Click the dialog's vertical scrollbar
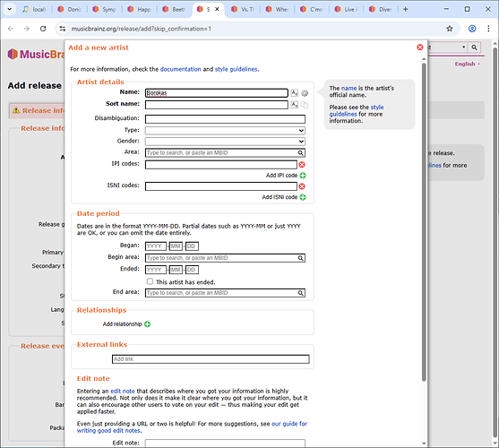499x448 pixels. [x=424, y=222]
